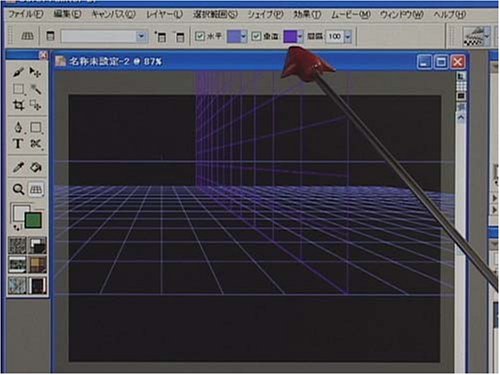The width and height of the screenshot is (500, 375).
Task: Open the シェイプ (Shapes) menu
Action: pyautogui.click(x=265, y=14)
